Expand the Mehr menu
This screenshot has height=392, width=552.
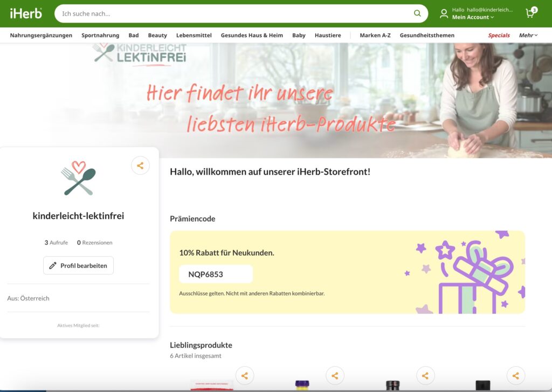pos(528,35)
